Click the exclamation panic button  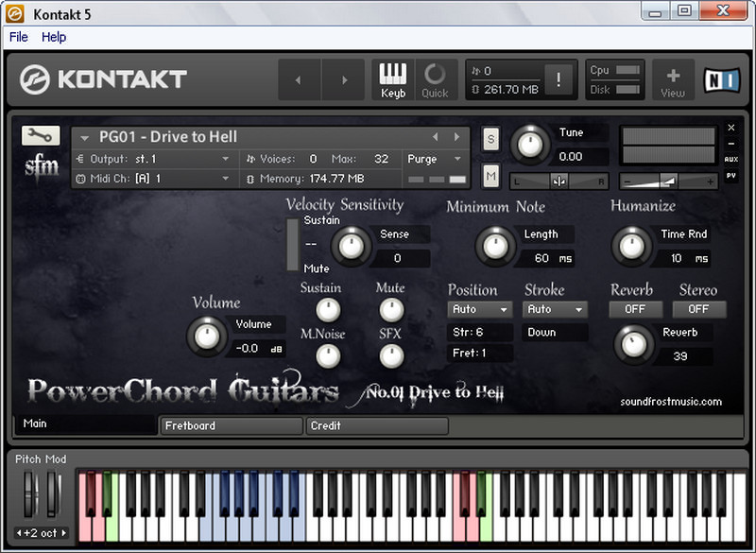point(558,80)
